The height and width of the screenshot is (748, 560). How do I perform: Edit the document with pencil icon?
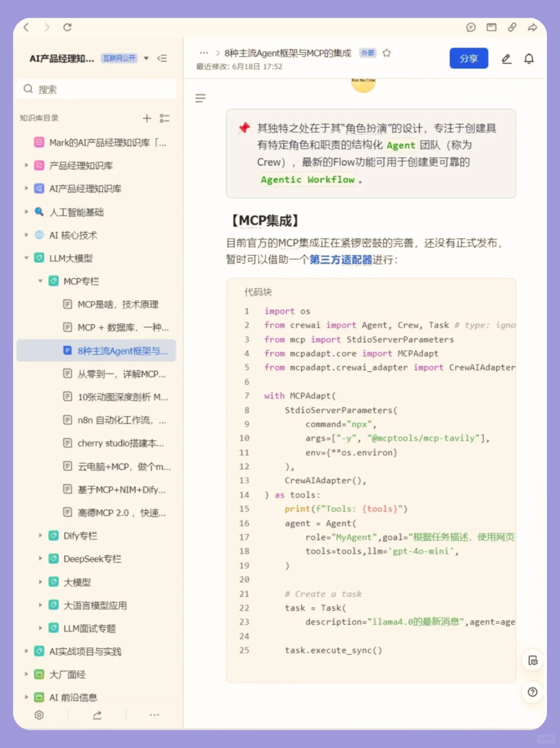(507, 59)
